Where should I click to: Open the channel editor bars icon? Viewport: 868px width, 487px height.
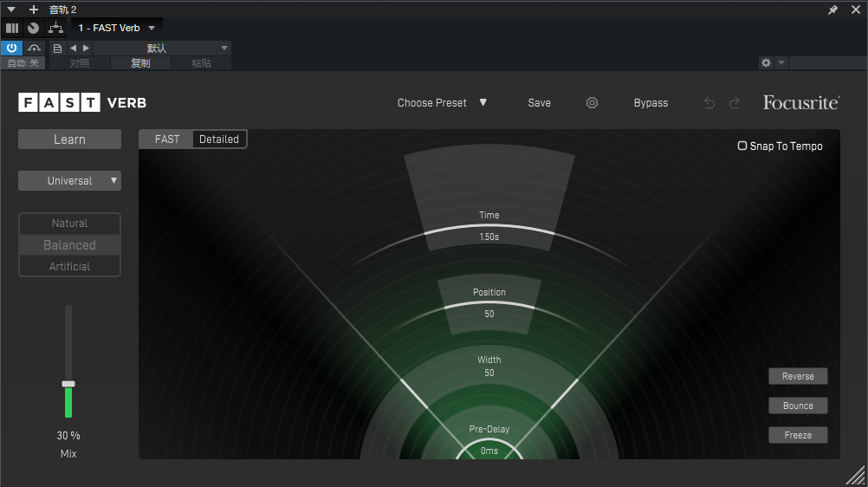click(12, 28)
